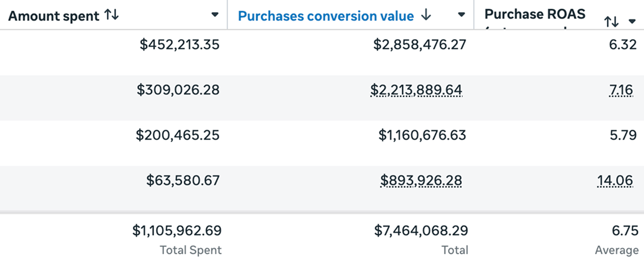Click the sort arrows in Purchase ROAS column
The image size is (644, 277).
point(611,21)
